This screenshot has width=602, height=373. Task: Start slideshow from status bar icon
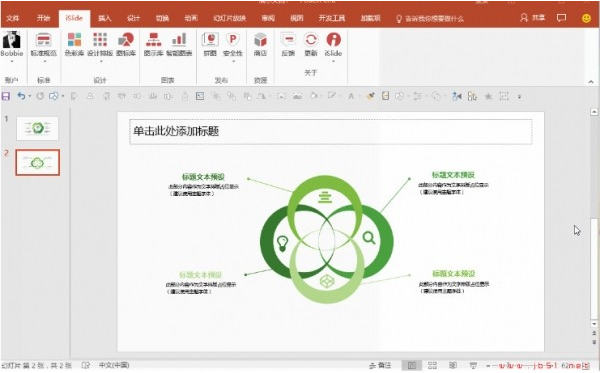point(473,365)
